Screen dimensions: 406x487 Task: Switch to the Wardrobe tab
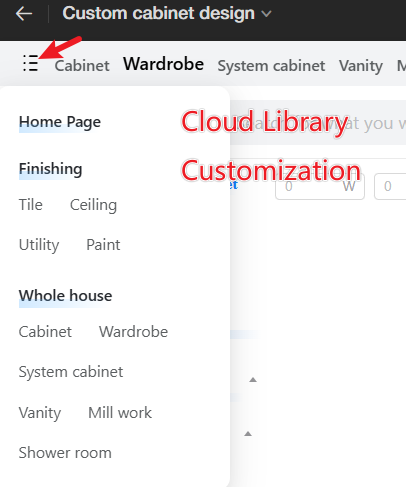coord(163,64)
